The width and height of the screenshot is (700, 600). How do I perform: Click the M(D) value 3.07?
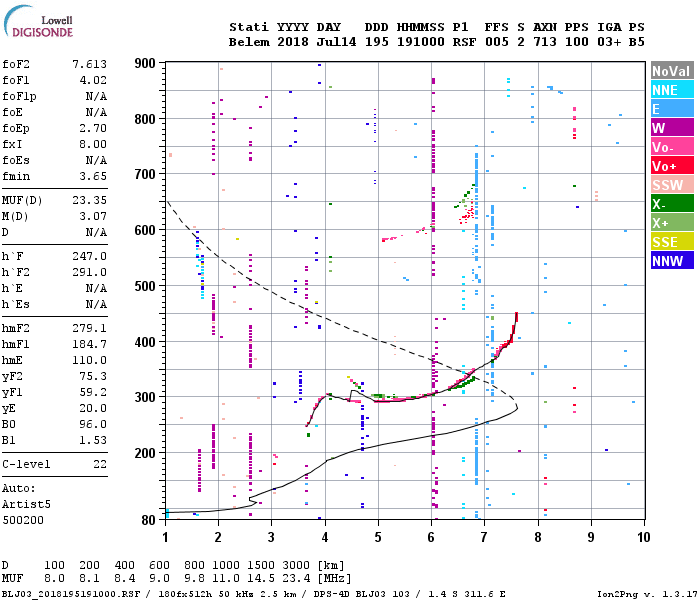click(93, 216)
